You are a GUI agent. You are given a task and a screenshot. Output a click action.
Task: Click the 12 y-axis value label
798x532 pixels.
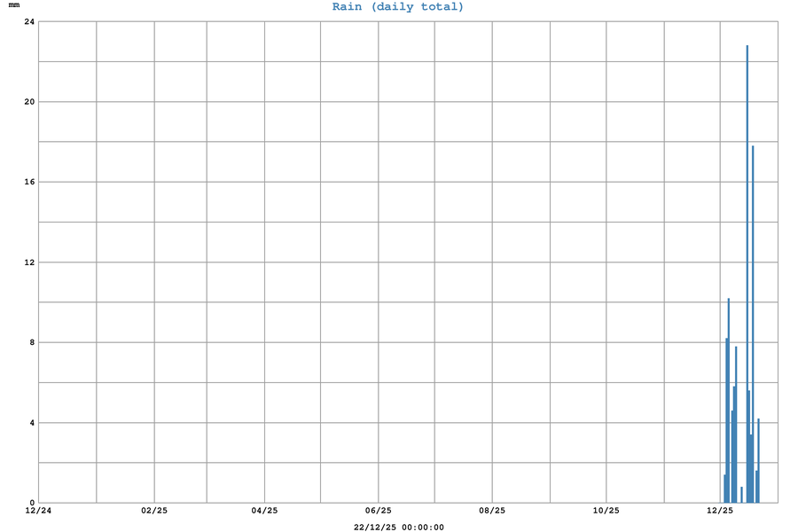coord(29,262)
